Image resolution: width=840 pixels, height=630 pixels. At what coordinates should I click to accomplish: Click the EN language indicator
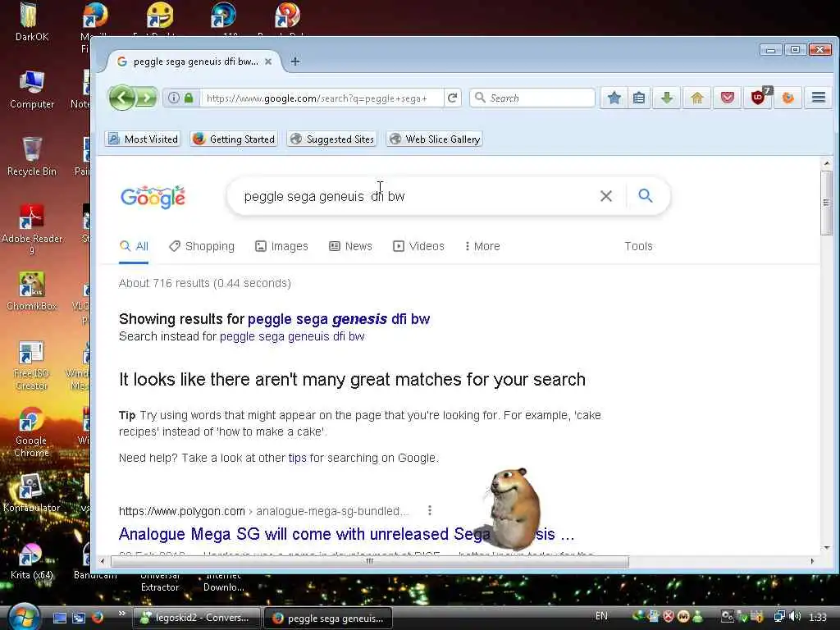601,616
